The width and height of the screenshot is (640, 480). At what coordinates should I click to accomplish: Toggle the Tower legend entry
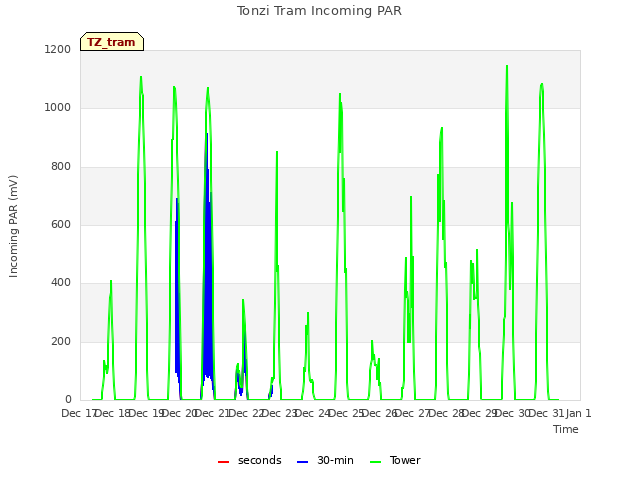point(395,460)
